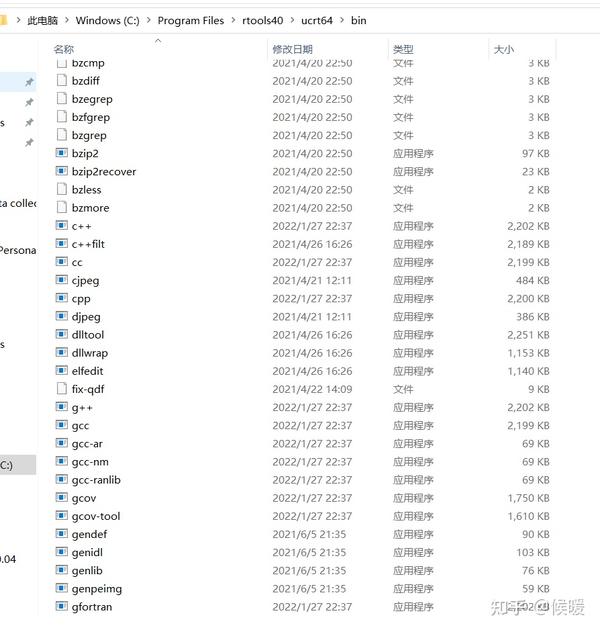Select the gcc application icon

(61, 425)
